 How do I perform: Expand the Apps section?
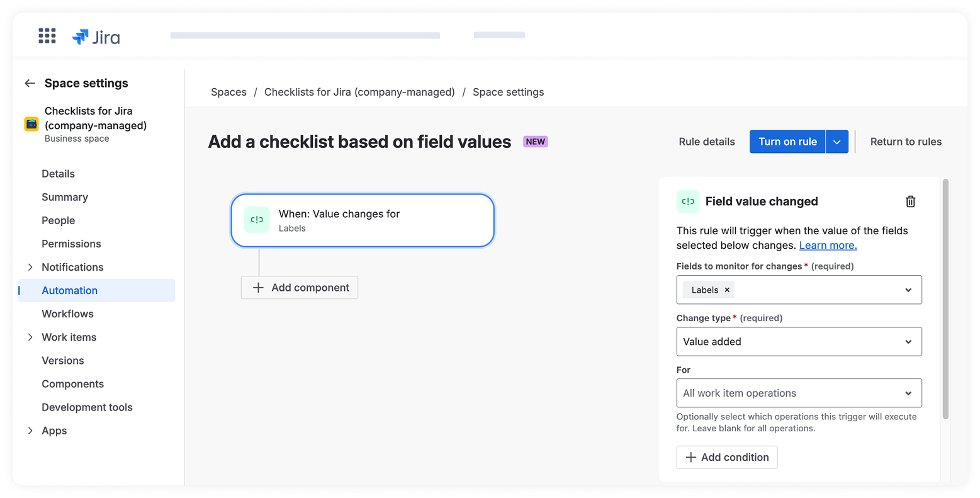click(30, 431)
